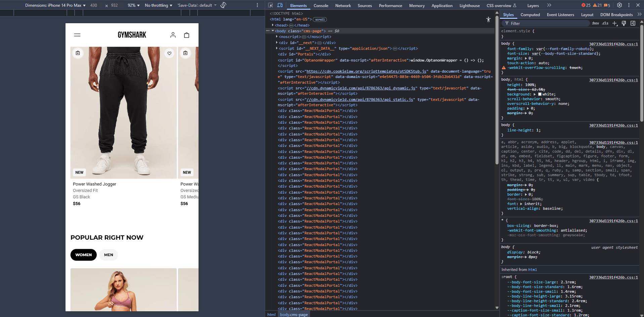The image size is (644, 317).
Task: Expand the head element node
Action: (273, 25)
